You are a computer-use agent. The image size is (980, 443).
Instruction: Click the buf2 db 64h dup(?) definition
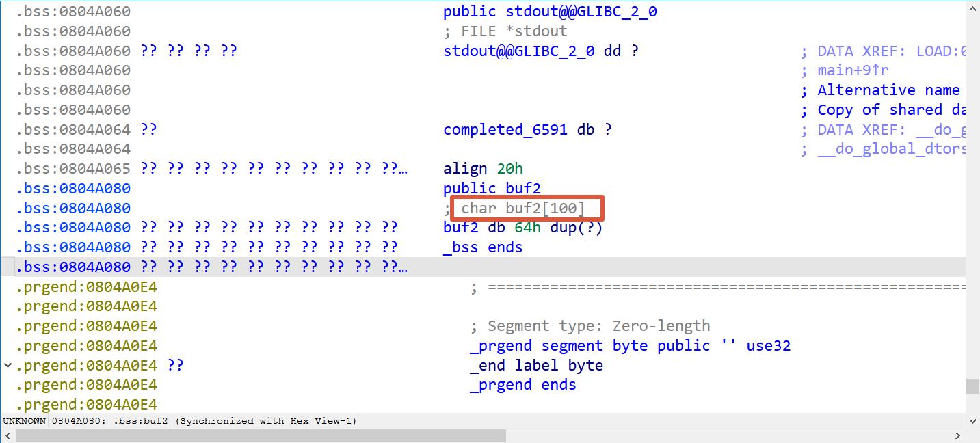coord(523,228)
